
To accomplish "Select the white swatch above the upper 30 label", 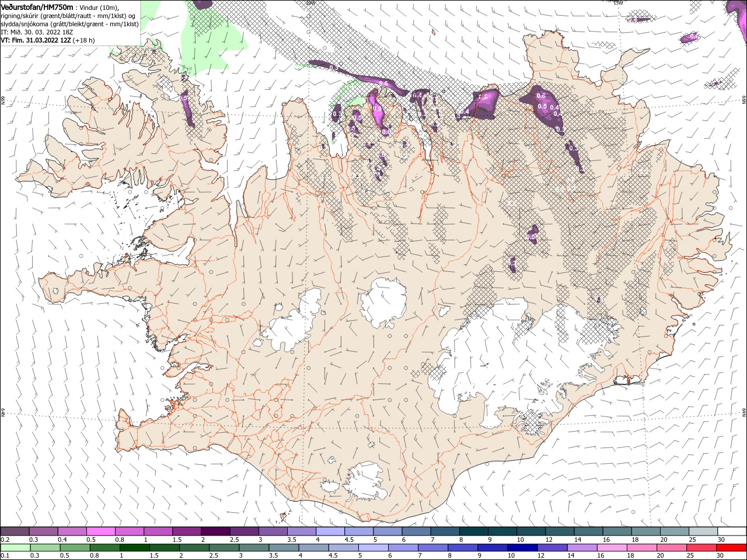I will coord(732,531).
